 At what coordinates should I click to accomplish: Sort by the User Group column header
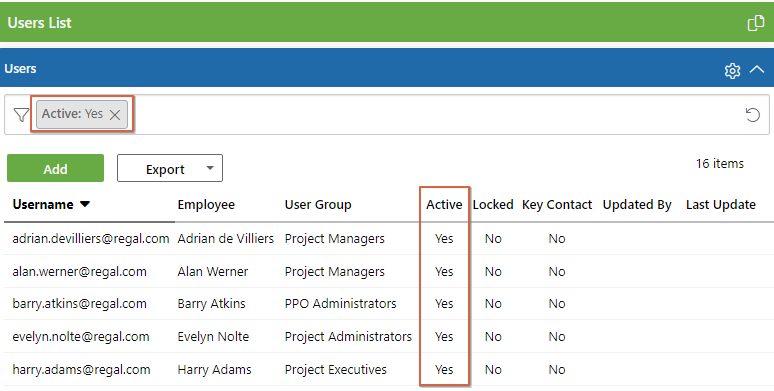click(318, 204)
